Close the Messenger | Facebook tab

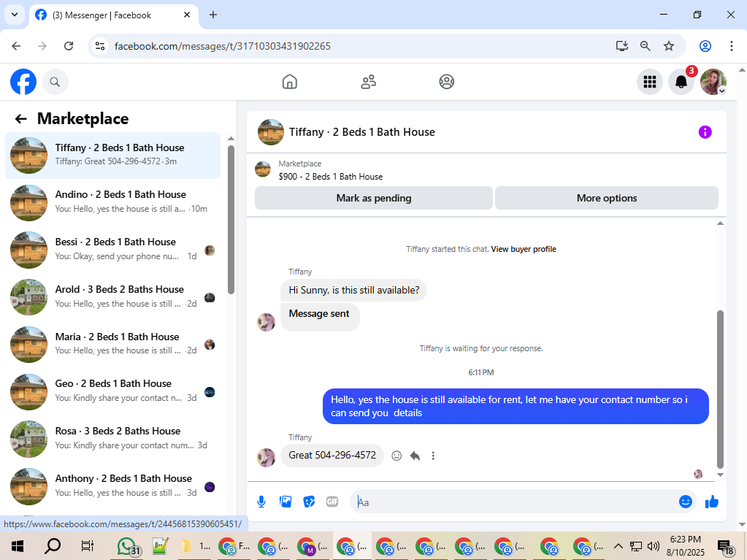(187, 15)
